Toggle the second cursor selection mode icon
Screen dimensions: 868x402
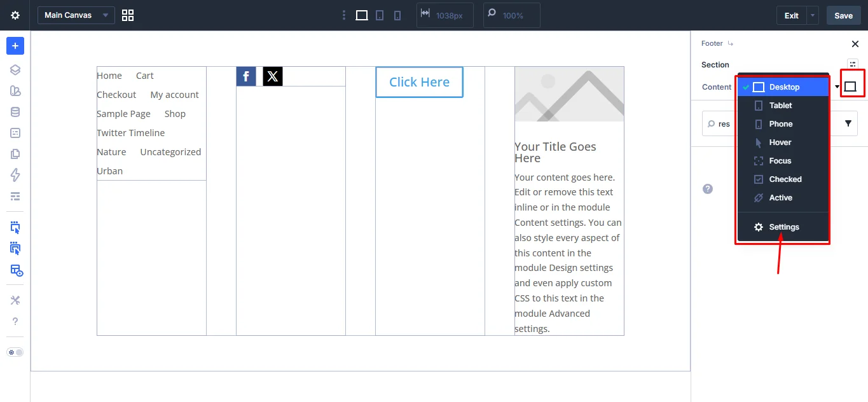[15, 249]
